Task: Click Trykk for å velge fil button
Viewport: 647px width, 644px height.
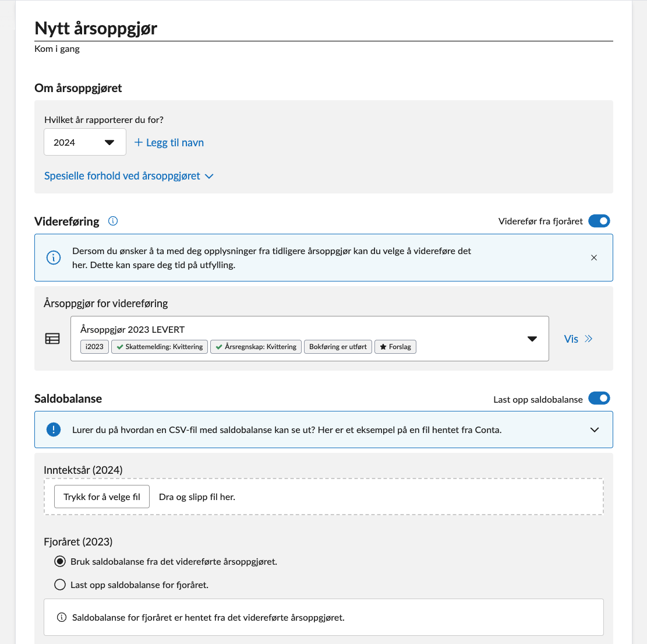Action: point(102,497)
